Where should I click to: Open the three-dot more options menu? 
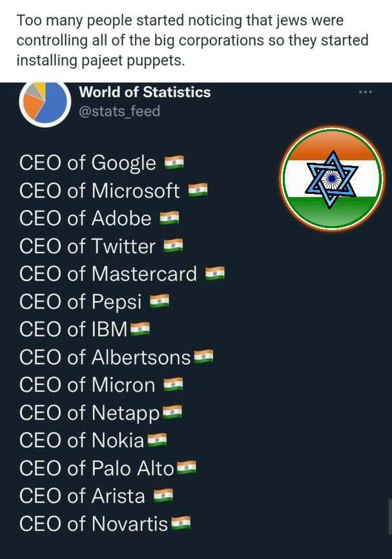366,92
